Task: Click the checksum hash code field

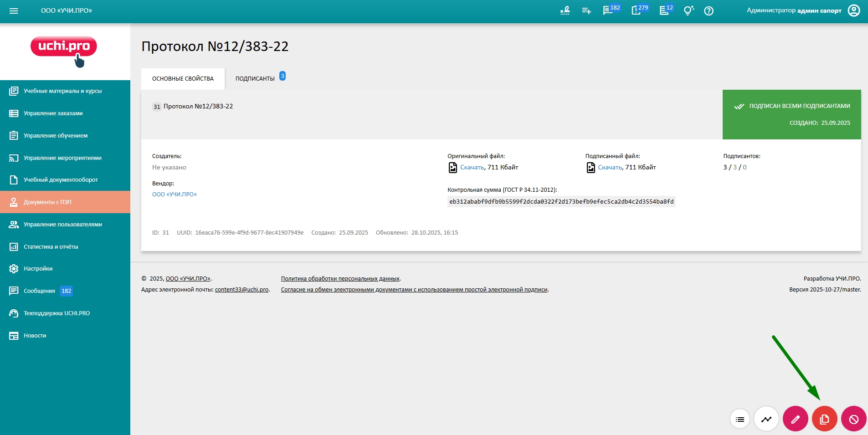Action: point(561,202)
